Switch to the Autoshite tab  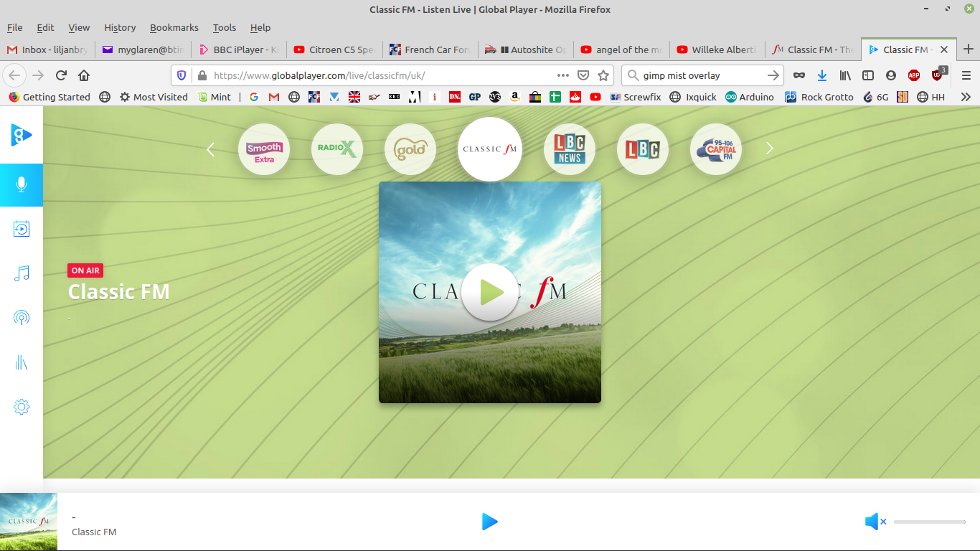[526, 50]
